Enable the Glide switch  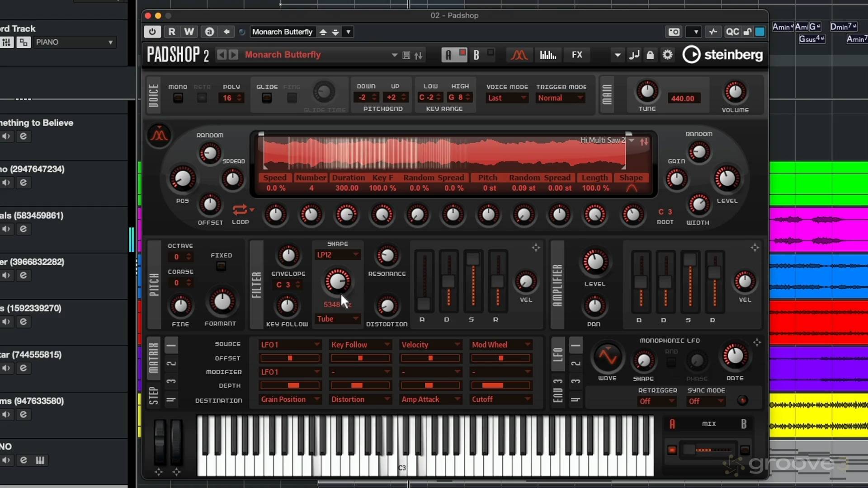[267, 98]
